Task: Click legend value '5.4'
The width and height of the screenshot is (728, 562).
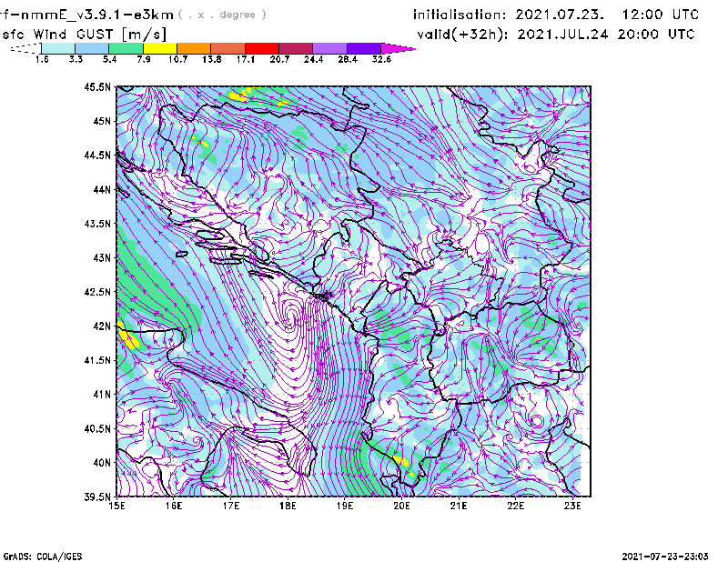Action: (109, 59)
